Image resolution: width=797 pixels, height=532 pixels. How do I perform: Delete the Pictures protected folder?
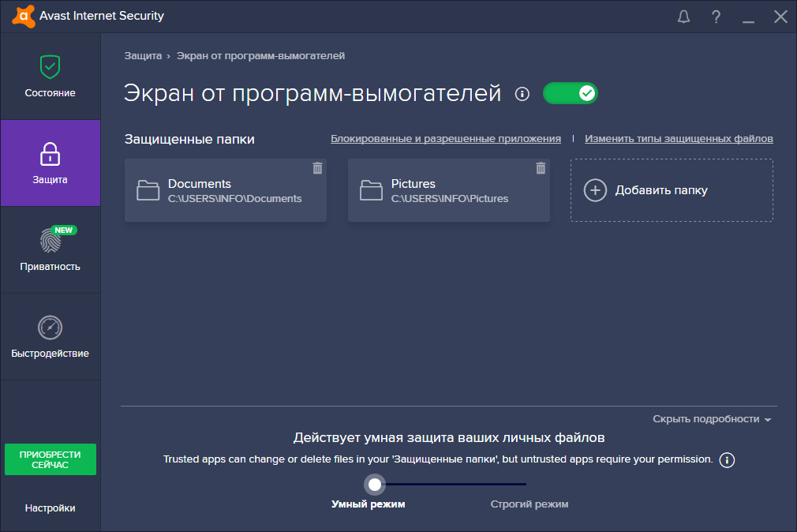pos(541,168)
